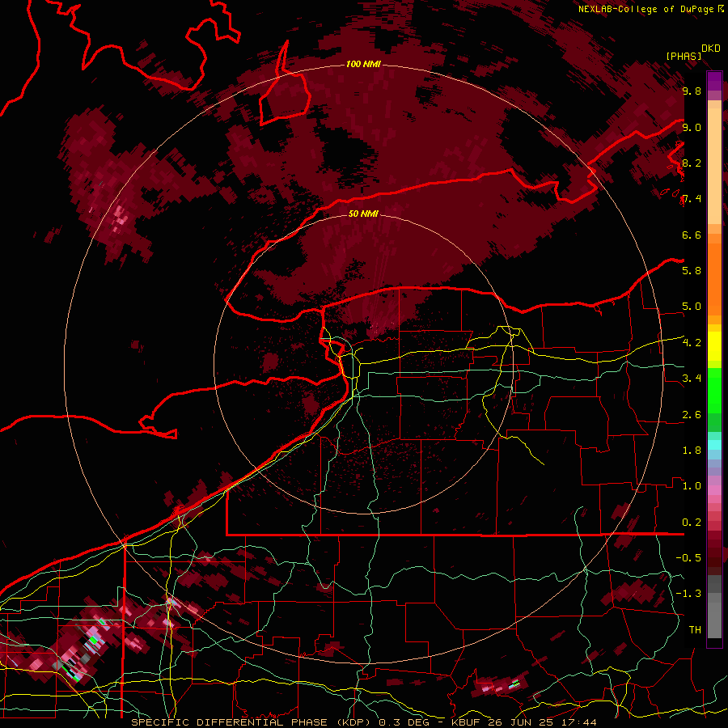Click the 7.4 value on the scale
This screenshot has width=728, height=728.
692,199
